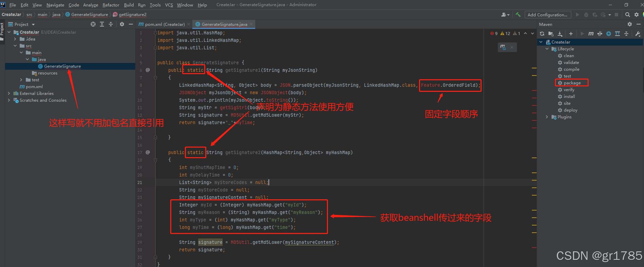Open Project panel options gear
Screen dimensions: 644x267
[122, 24]
